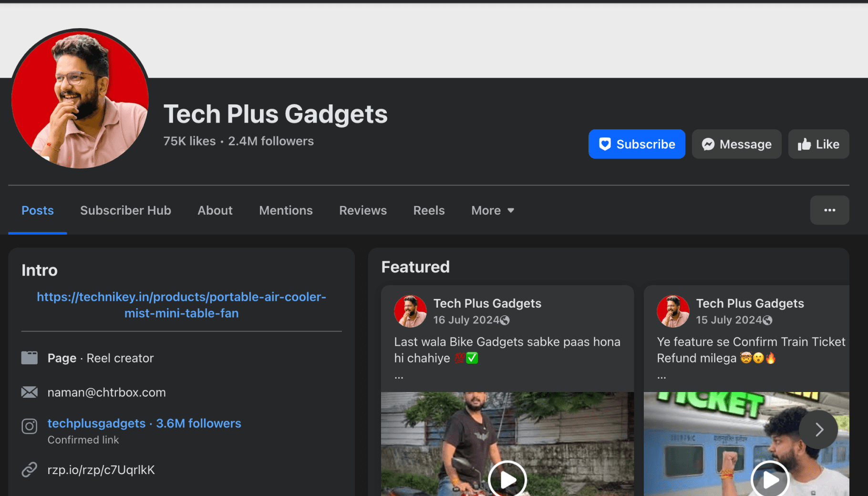The height and width of the screenshot is (496, 868).
Task: Show next featured posts with right arrow
Action: point(818,430)
